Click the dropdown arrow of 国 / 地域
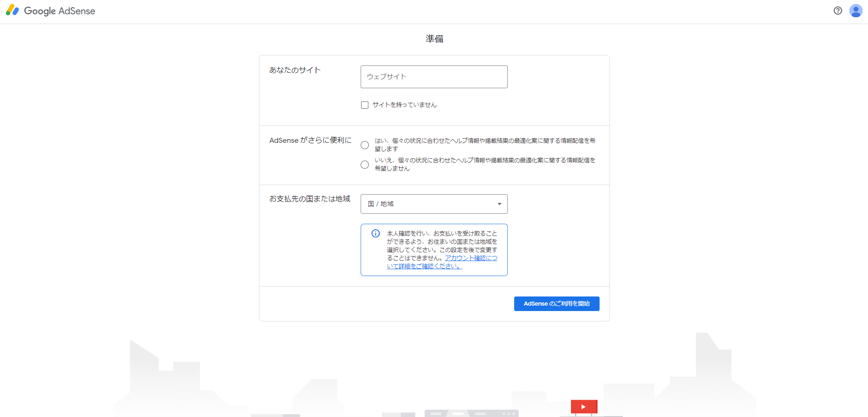 (x=499, y=204)
